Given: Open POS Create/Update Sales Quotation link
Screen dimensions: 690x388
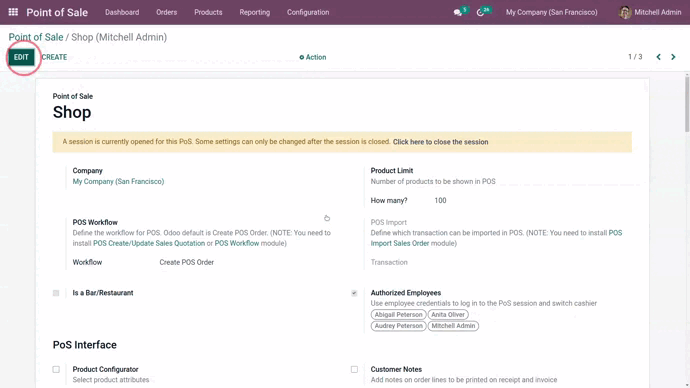Looking at the screenshot, I should [x=149, y=243].
